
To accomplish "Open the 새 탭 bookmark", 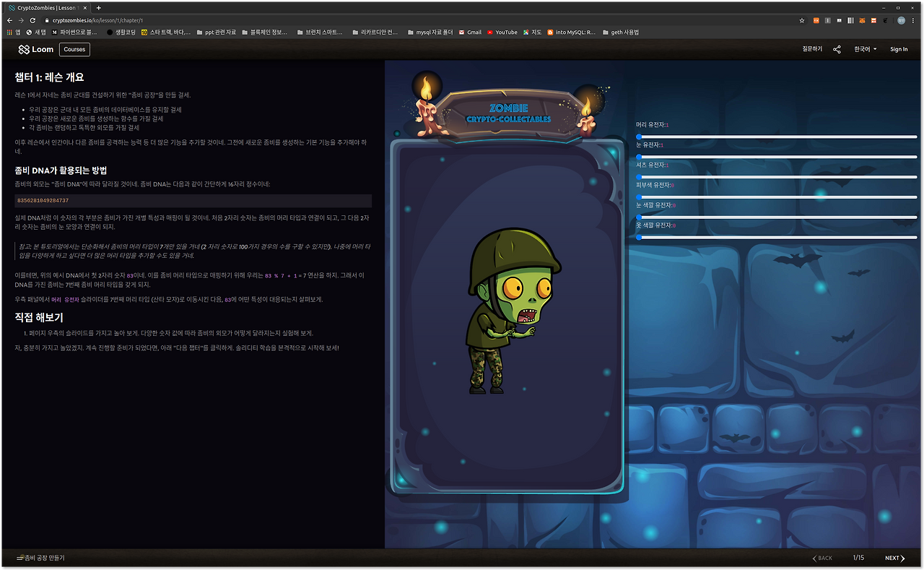I will pos(36,33).
